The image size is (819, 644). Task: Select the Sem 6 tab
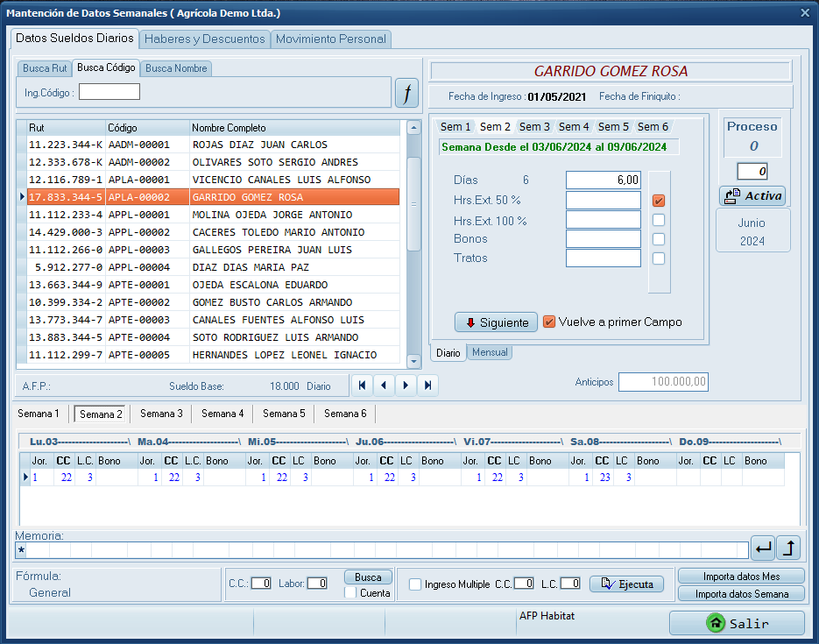point(653,127)
